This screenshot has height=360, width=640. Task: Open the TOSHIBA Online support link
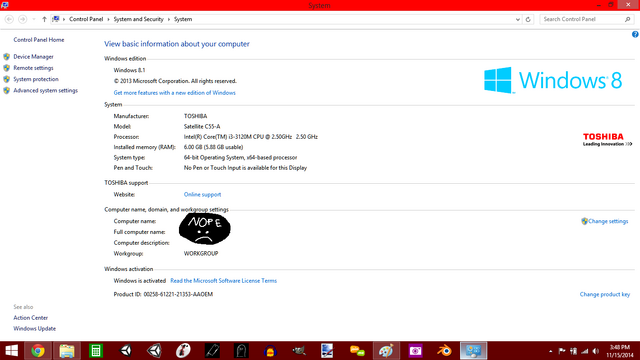point(202,195)
